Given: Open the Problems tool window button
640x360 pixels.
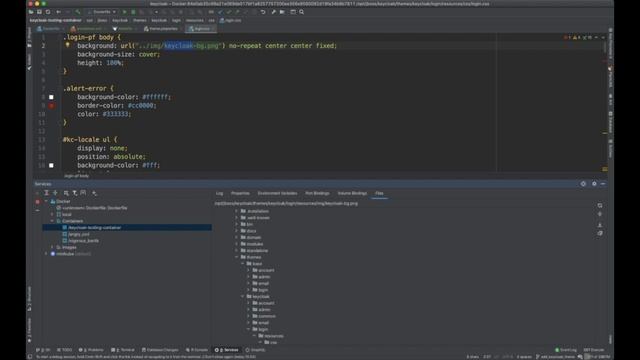Looking at the screenshot, I should tap(91, 350).
